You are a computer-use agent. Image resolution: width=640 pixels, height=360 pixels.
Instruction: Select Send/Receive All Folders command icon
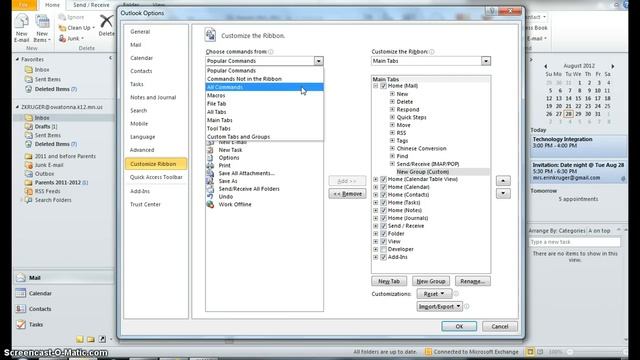point(210,189)
